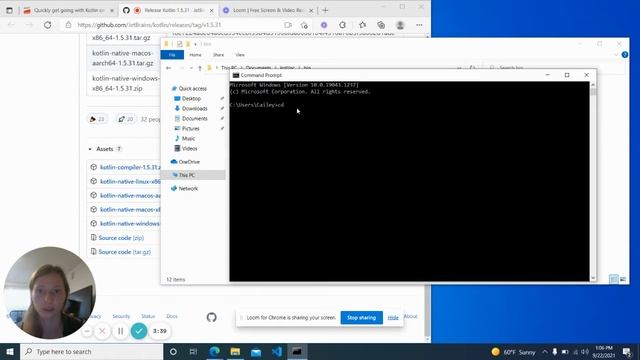Open the browser Collections icon
640x360 pixels.
pos(381,25)
